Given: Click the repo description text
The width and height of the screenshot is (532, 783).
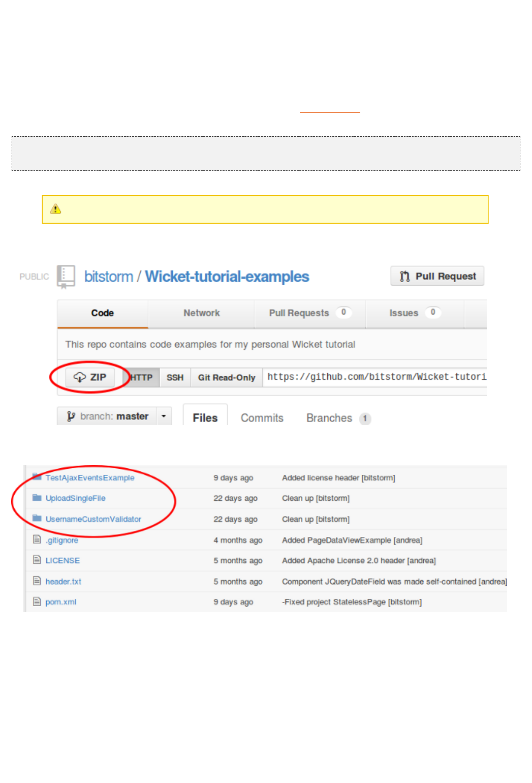Looking at the screenshot, I should tap(210, 344).
